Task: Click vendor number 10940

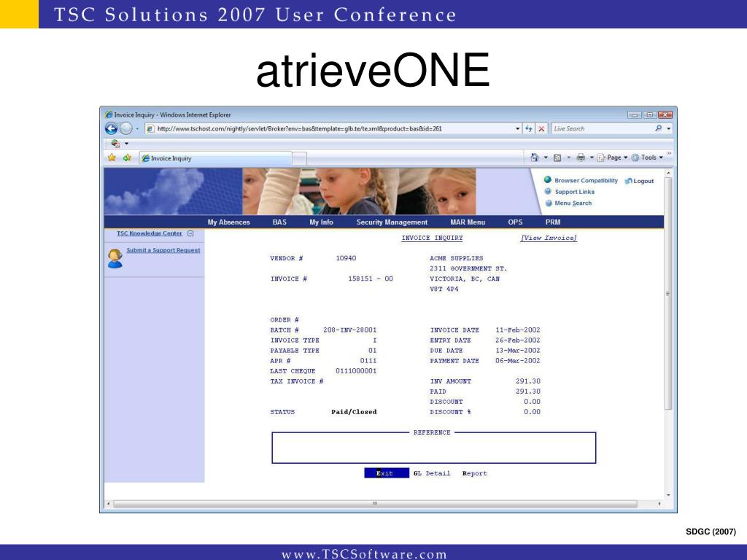Action: pos(346,259)
